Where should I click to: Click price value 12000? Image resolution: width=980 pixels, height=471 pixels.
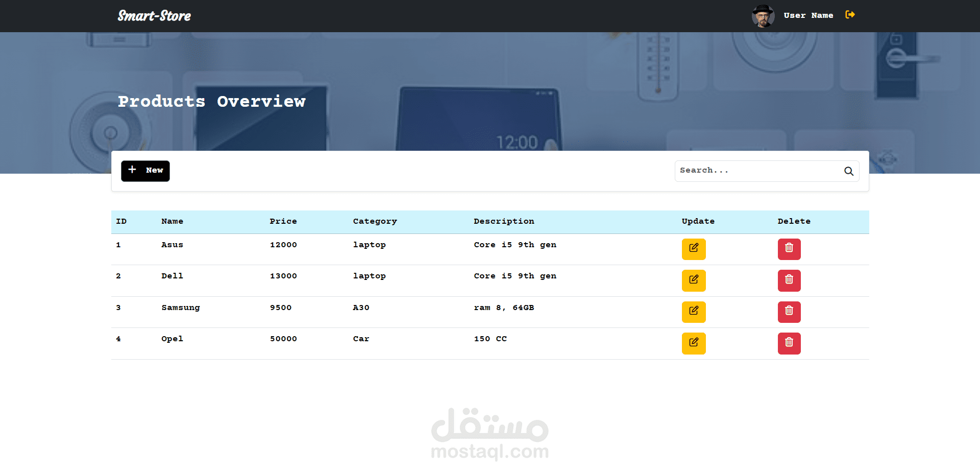[283, 245]
